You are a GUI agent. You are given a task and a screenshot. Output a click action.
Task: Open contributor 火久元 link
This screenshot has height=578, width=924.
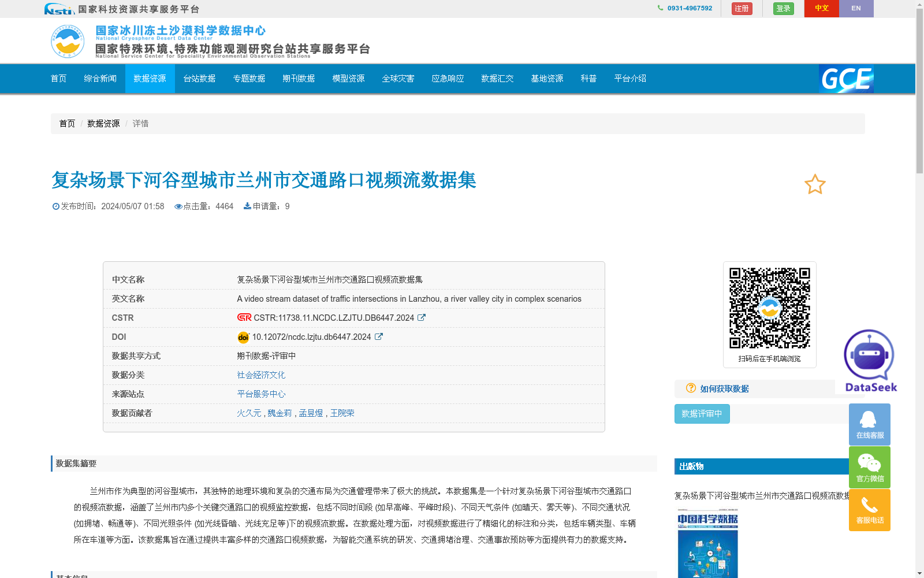(x=249, y=413)
